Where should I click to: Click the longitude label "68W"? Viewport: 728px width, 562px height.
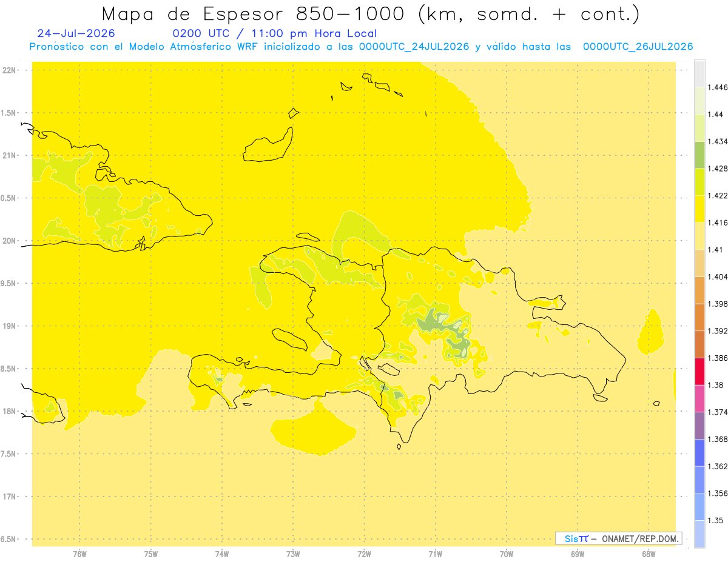(649, 554)
